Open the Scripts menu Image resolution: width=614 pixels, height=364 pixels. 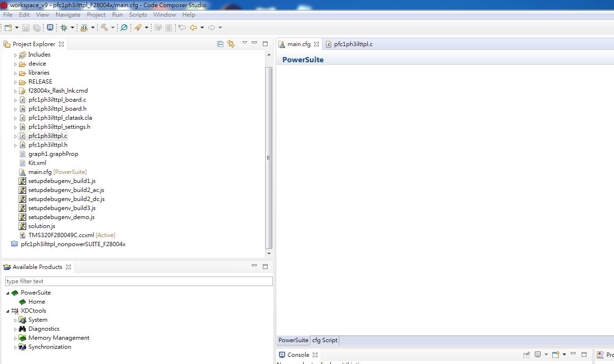click(x=138, y=15)
